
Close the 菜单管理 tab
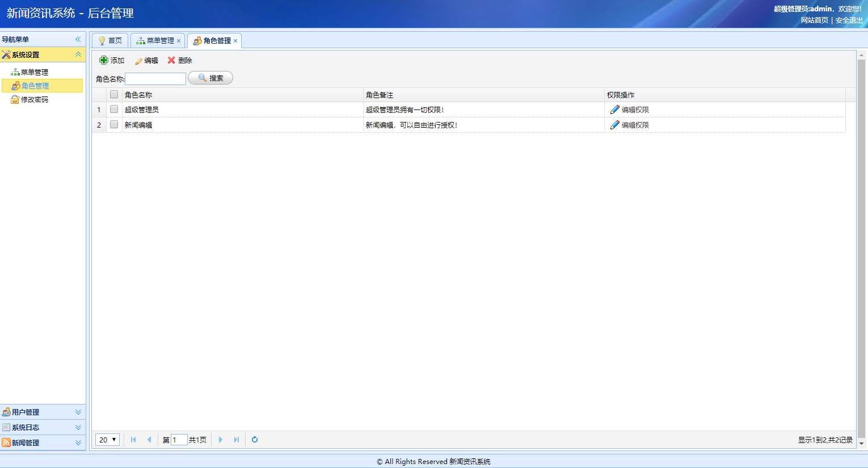click(179, 41)
